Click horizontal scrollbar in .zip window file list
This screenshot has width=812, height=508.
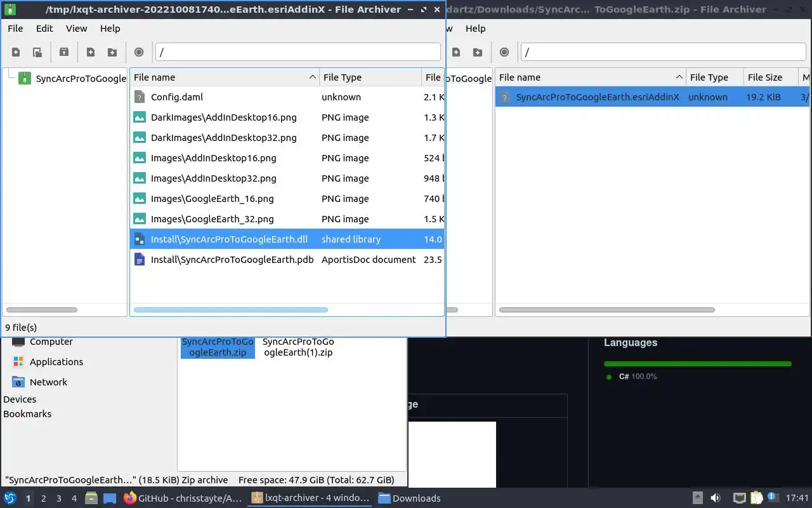(x=607, y=310)
